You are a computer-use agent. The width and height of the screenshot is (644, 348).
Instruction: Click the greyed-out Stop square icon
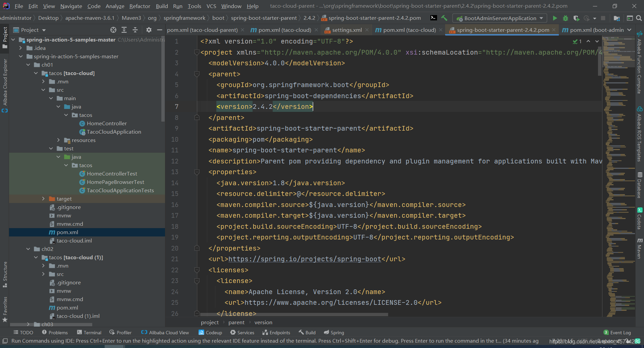click(603, 18)
